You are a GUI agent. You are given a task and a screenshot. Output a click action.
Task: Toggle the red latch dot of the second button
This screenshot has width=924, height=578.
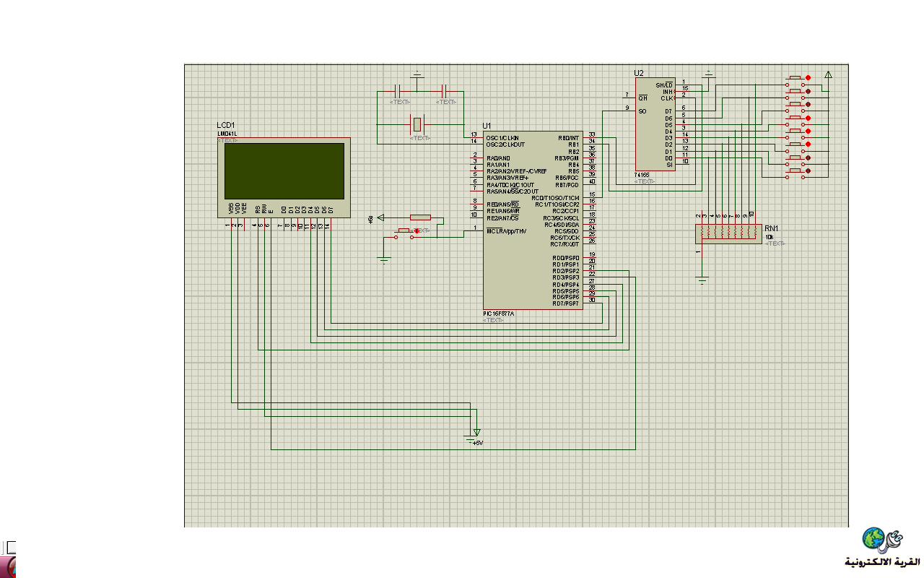pyautogui.click(x=808, y=91)
